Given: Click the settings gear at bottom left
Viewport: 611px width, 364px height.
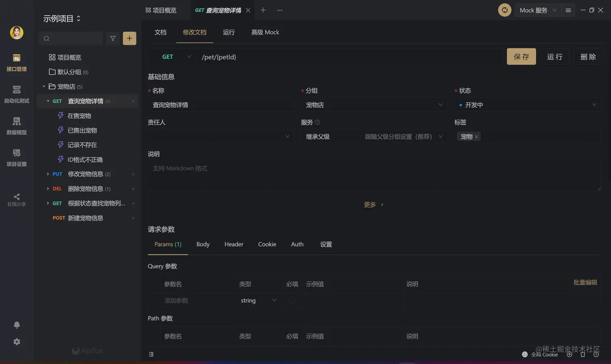Looking at the screenshot, I should (17, 341).
